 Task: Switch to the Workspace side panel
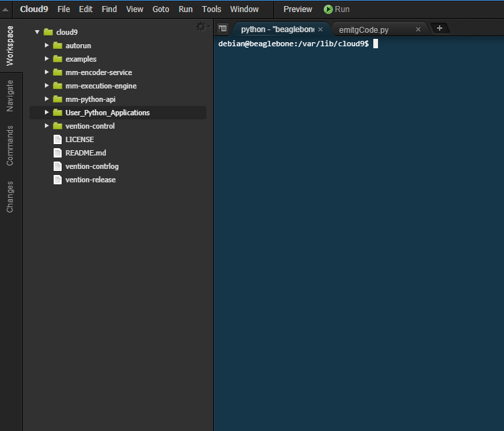pyautogui.click(x=10, y=46)
